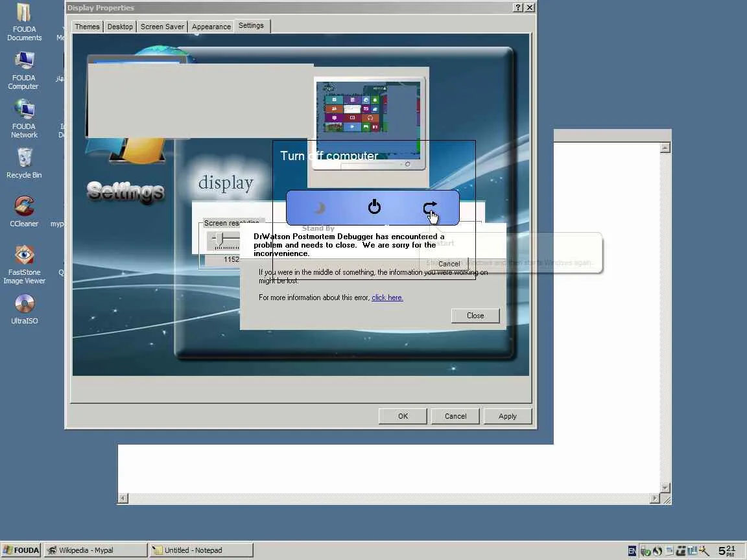Click the taskbar clock showing 5:21 PM

(726, 551)
